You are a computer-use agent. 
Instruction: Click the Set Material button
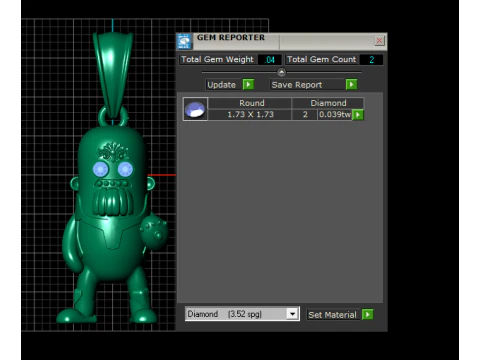[333, 315]
